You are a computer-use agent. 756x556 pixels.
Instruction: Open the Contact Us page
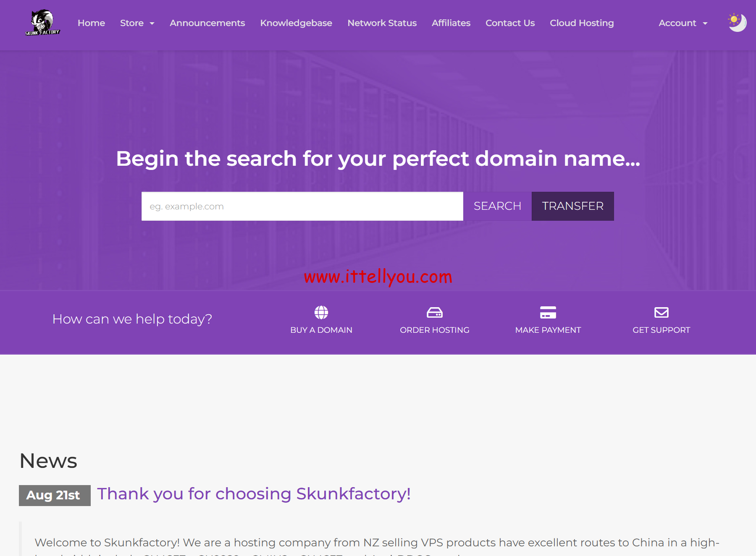(510, 23)
